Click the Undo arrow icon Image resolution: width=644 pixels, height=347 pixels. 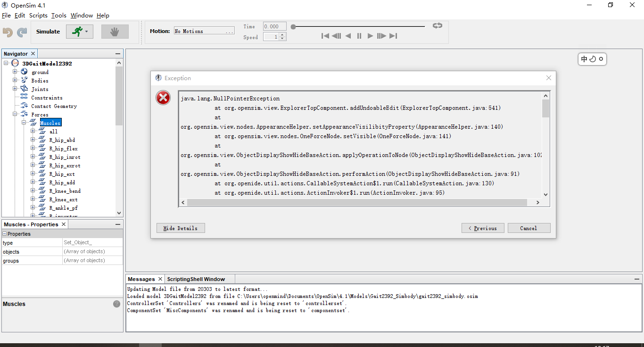[x=8, y=32]
